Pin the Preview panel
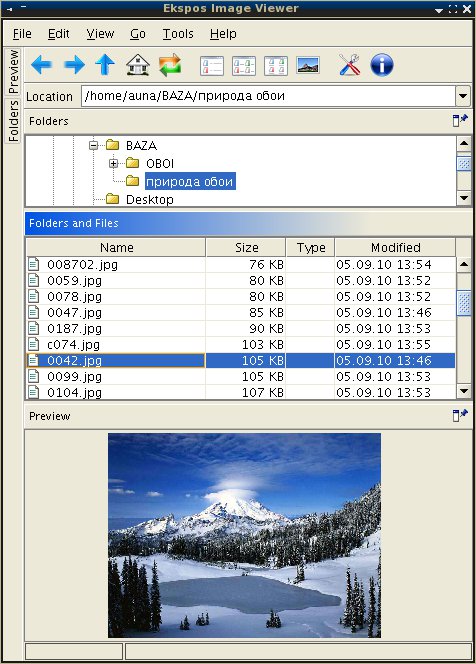476x664 pixels. (x=460, y=415)
